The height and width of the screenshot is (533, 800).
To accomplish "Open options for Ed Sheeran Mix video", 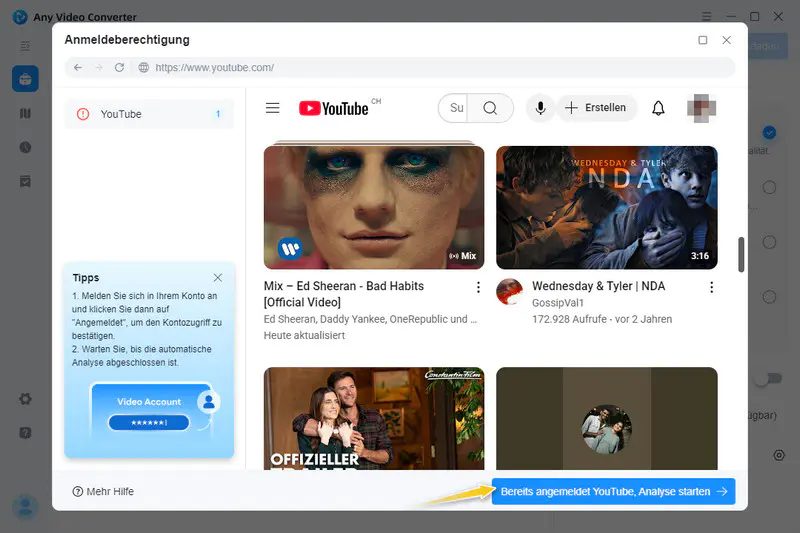I will [x=478, y=287].
